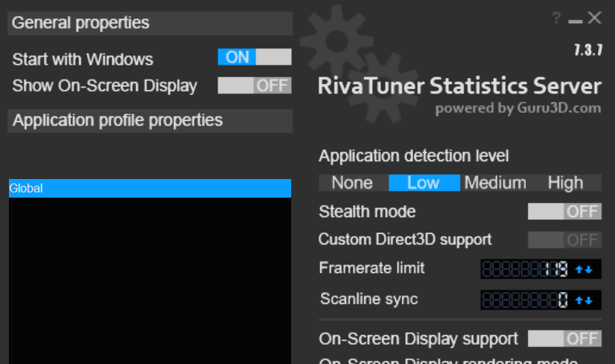Close the RivaTuner window

[595, 18]
